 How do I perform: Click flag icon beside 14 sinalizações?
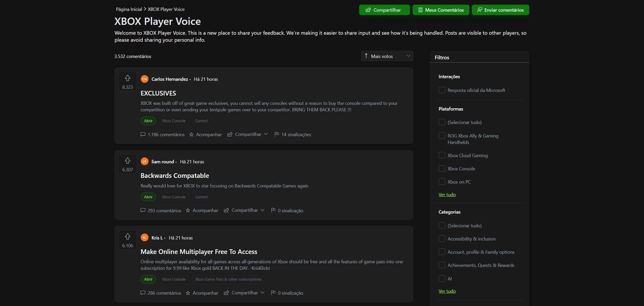click(277, 134)
